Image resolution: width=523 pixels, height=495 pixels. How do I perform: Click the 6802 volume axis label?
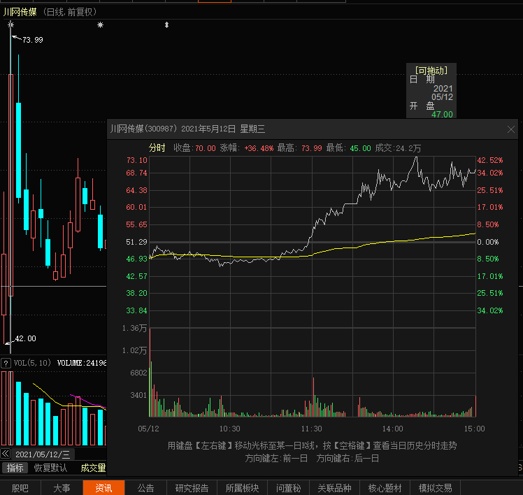pyautogui.click(x=138, y=373)
